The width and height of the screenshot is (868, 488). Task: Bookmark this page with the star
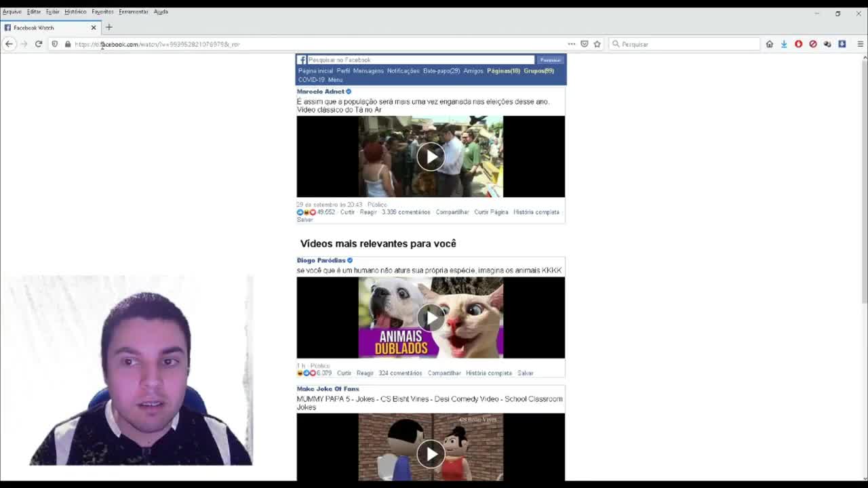(x=597, y=44)
